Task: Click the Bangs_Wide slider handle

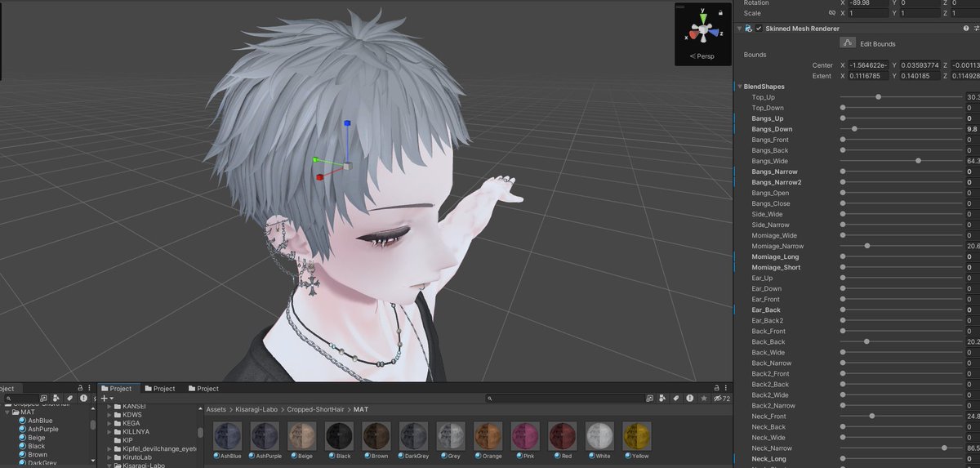Action: pos(918,161)
